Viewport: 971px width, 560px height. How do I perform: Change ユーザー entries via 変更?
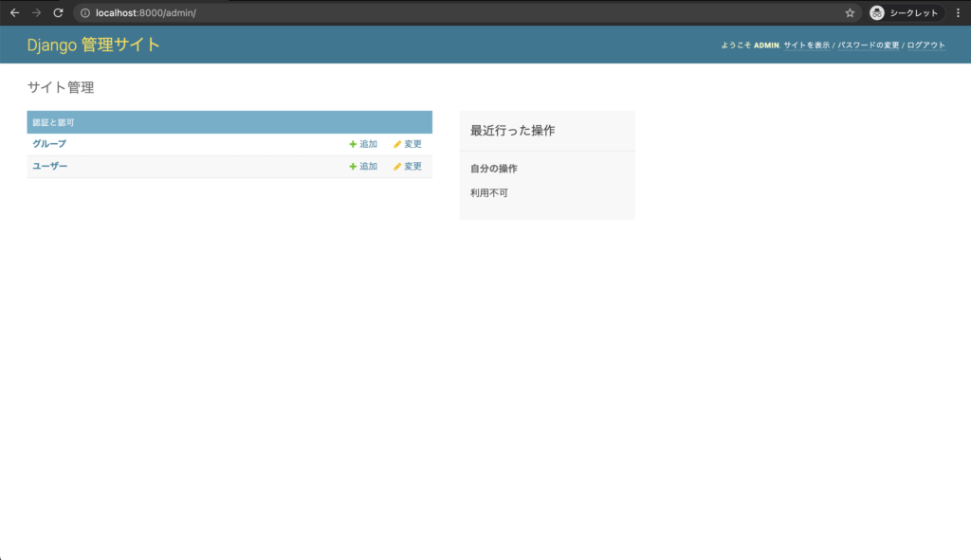[x=408, y=167]
